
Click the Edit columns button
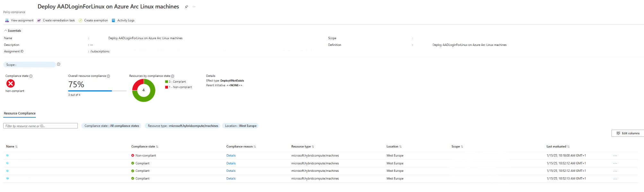(x=628, y=133)
